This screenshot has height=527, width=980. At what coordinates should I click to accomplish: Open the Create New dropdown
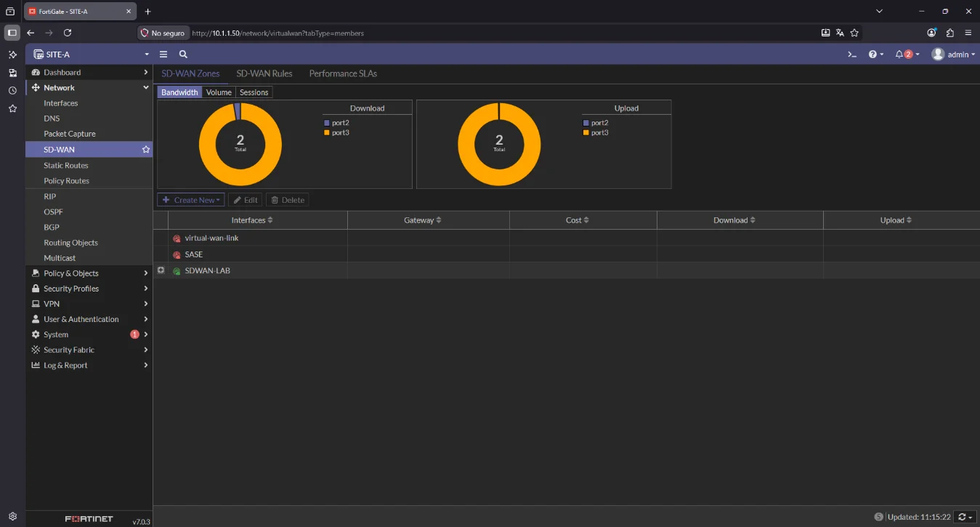tap(191, 200)
